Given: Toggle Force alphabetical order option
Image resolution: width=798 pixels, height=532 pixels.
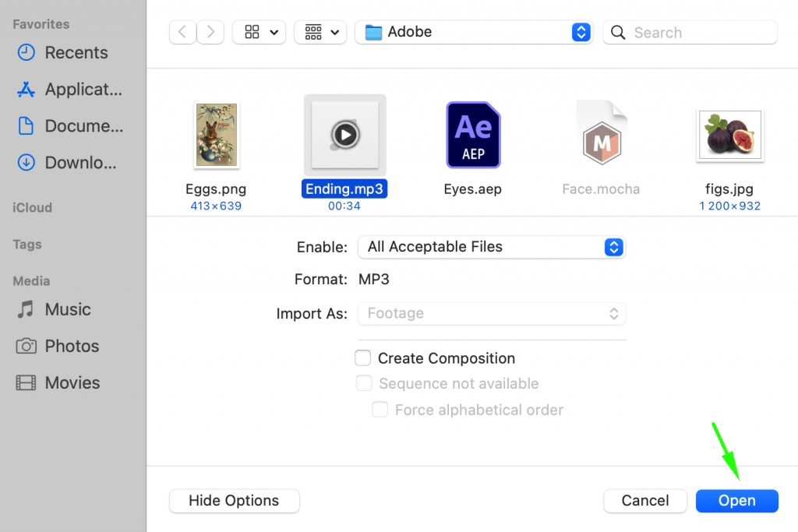Looking at the screenshot, I should pos(380,409).
